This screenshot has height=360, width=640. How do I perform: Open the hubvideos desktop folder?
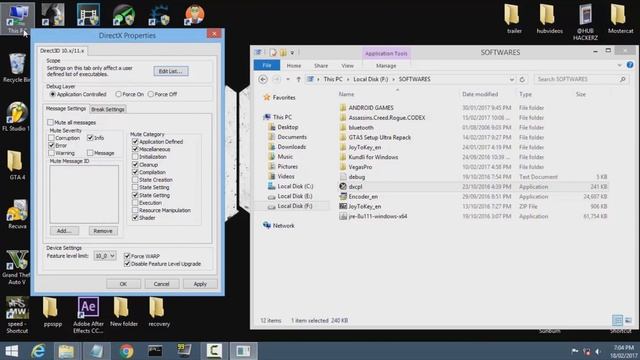(549, 19)
